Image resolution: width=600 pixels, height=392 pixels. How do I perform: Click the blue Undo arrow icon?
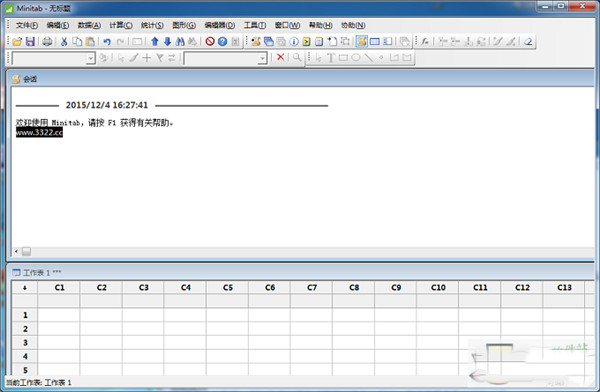point(107,41)
